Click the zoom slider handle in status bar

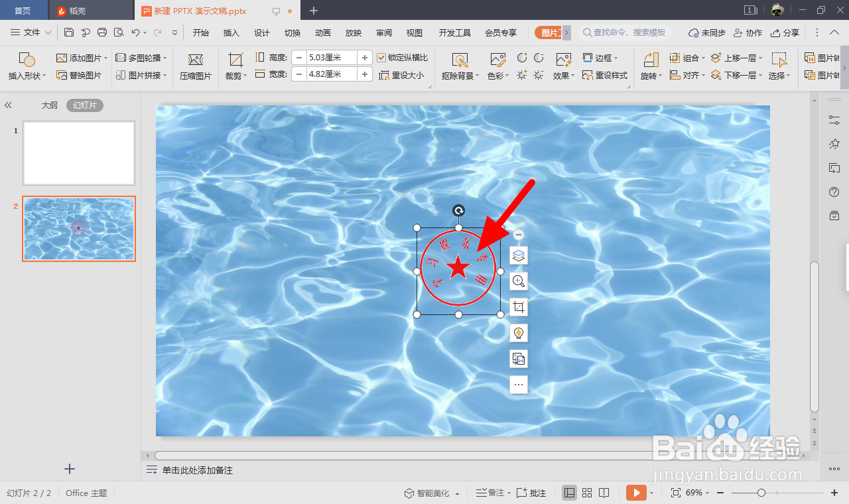[761, 493]
